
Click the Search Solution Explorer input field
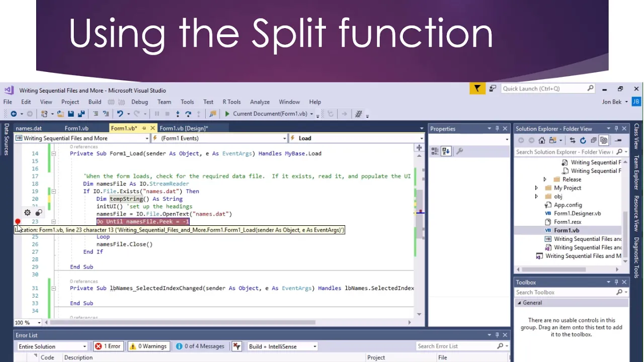coord(565,152)
